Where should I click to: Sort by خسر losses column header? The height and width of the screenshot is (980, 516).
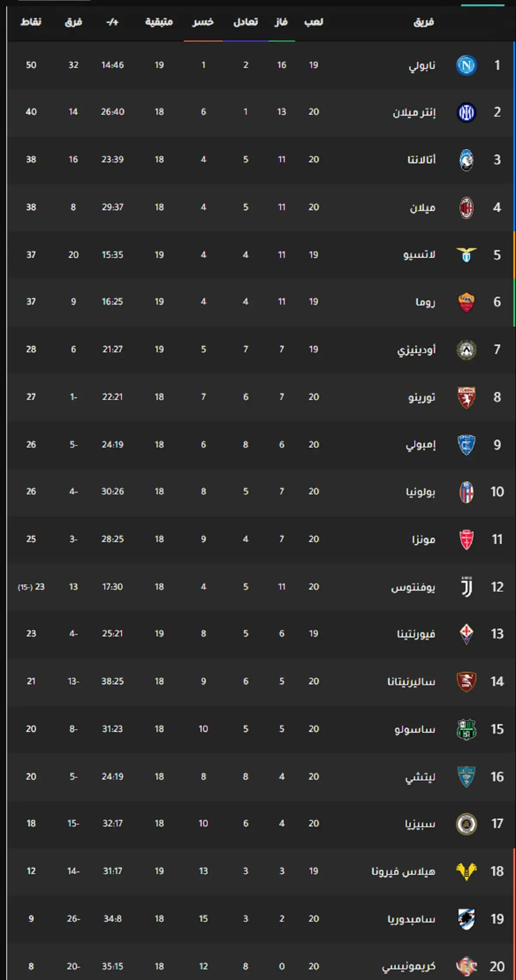click(203, 22)
